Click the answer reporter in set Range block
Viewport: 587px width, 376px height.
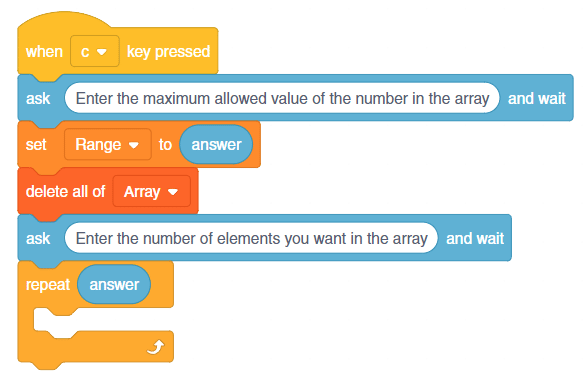(x=216, y=145)
